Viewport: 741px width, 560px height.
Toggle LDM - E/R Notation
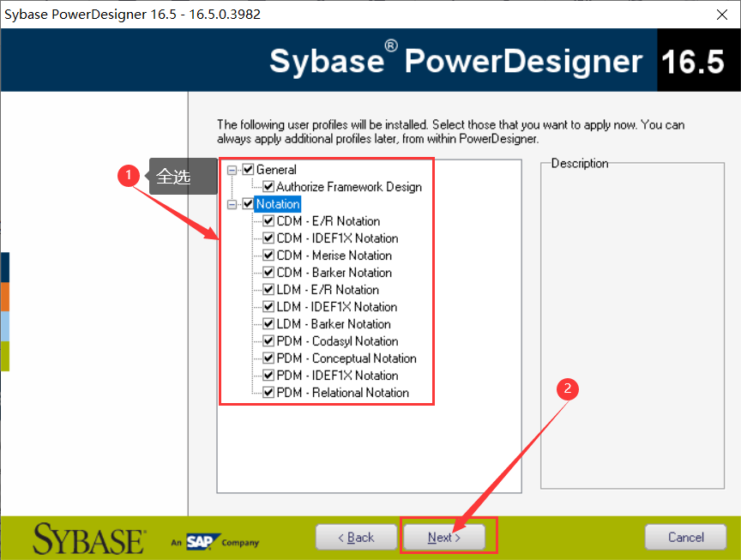pyautogui.click(x=268, y=290)
